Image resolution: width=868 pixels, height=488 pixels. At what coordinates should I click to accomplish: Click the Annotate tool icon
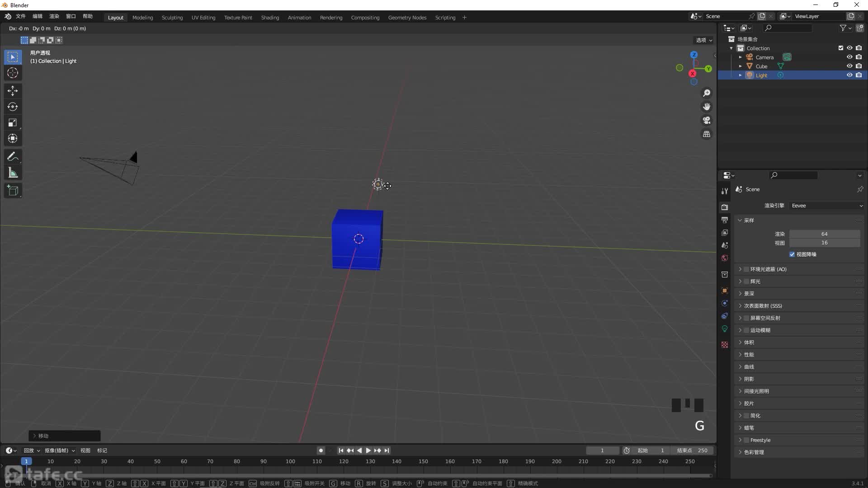point(13,155)
